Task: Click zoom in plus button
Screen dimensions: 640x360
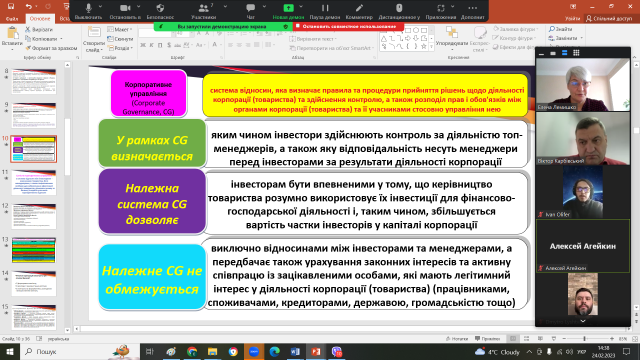Action: [x=611, y=339]
